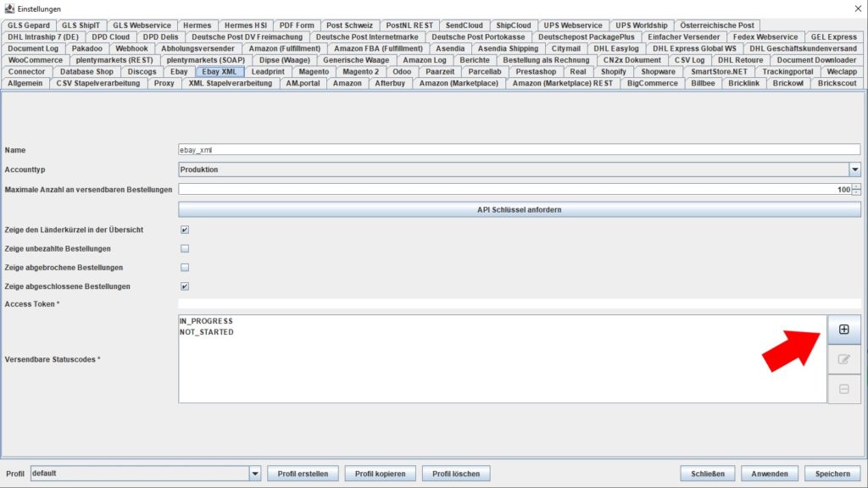Focus the Access Token field
This screenshot has height=488, width=868.
pyautogui.click(x=520, y=304)
